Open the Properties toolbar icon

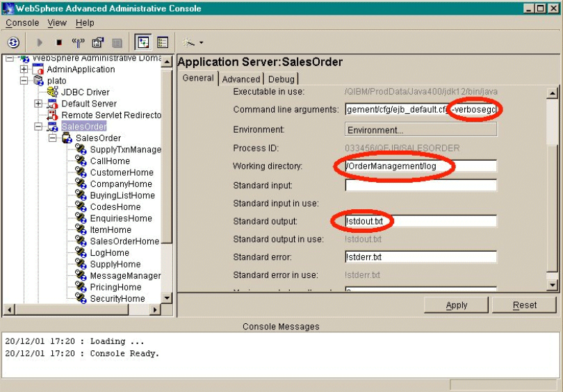[x=98, y=42]
